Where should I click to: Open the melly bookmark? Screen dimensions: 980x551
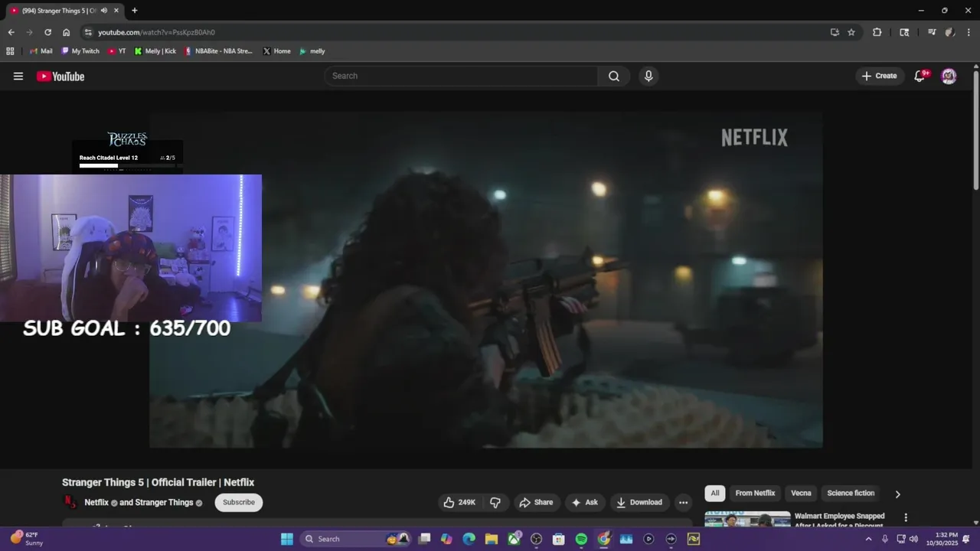pyautogui.click(x=312, y=51)
